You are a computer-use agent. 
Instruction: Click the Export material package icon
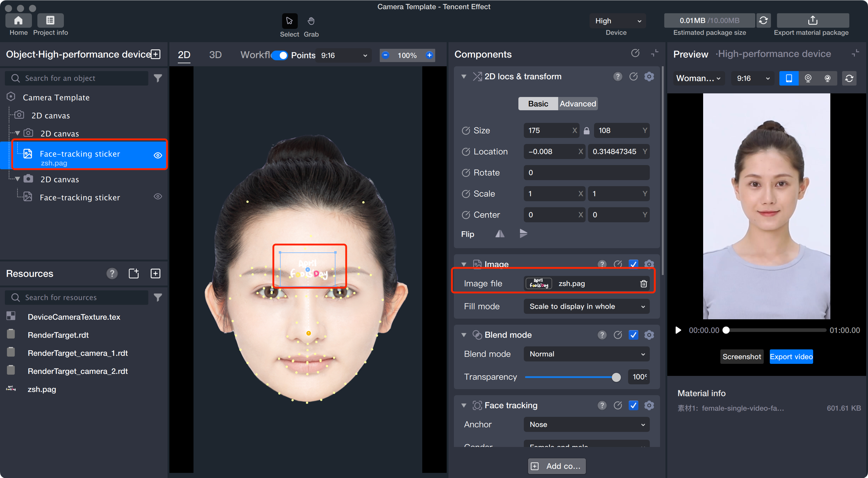click(813, 21)
